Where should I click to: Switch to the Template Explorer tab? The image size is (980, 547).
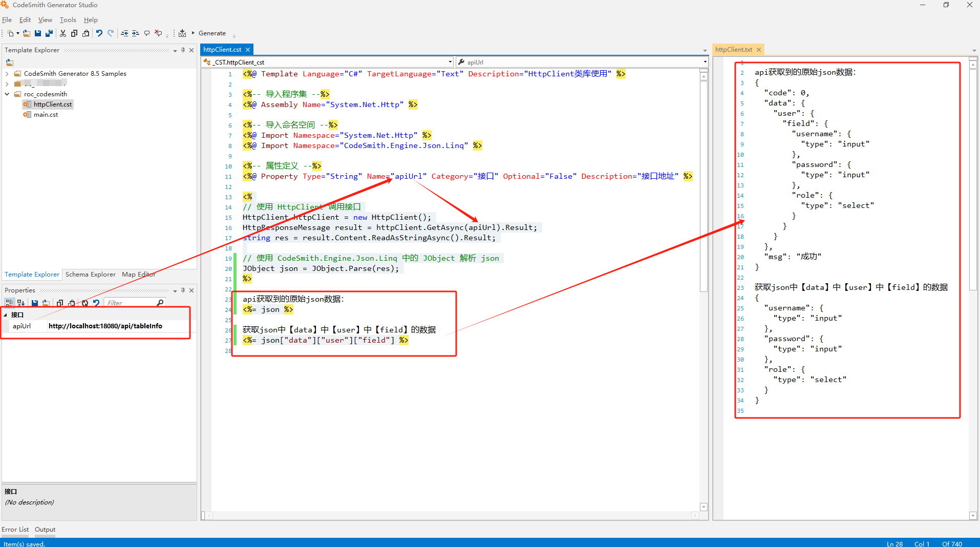[32, 275]
